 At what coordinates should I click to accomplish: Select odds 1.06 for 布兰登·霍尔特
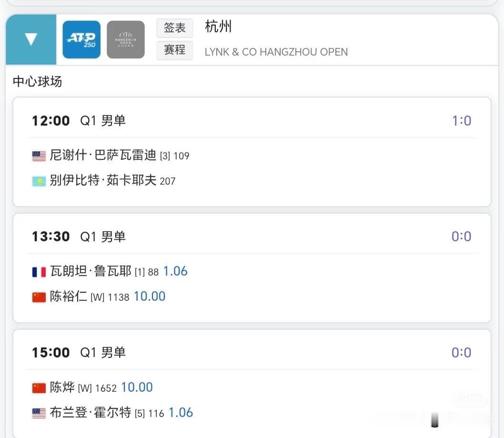point(181,413)
